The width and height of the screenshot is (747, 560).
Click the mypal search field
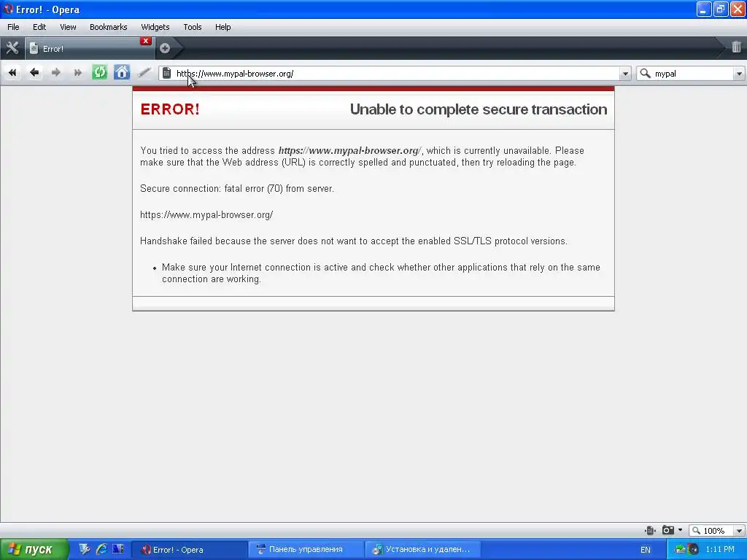pyautogui.click(x=693, y=74)
